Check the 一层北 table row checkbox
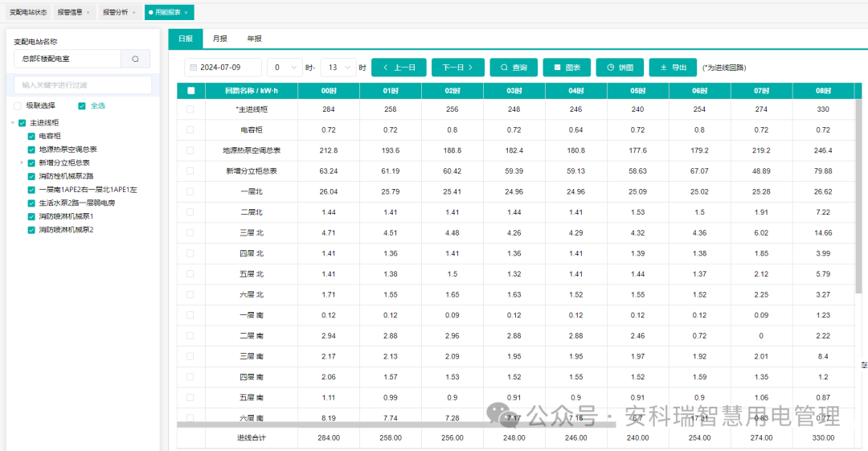The width and height of the screenshot is (868, 451). 190,191
